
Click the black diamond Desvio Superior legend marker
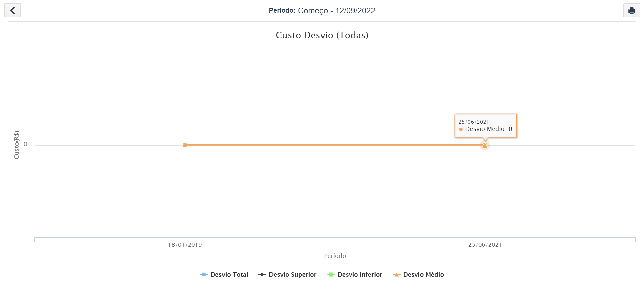pos(262,275)
